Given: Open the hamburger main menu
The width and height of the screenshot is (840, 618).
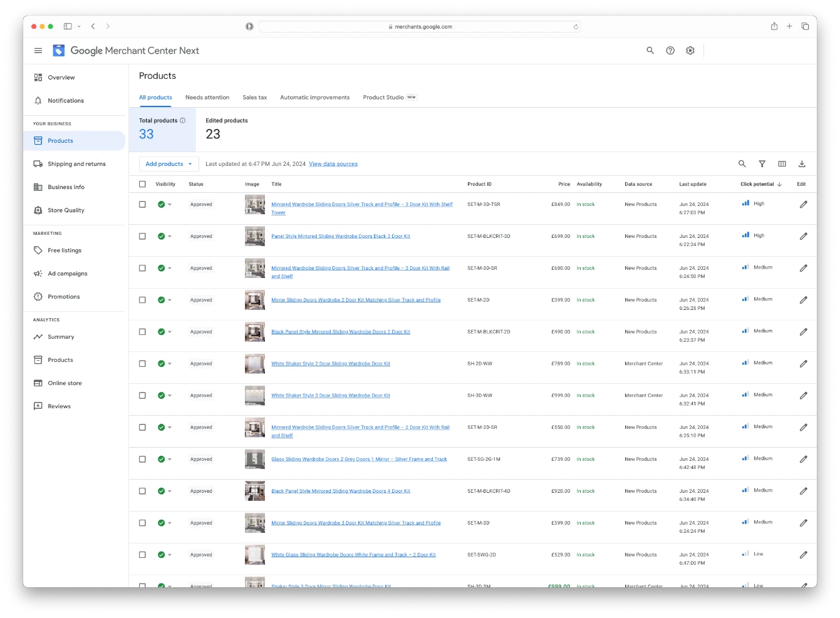Looking at the screenshot, I should click(38, 51).
